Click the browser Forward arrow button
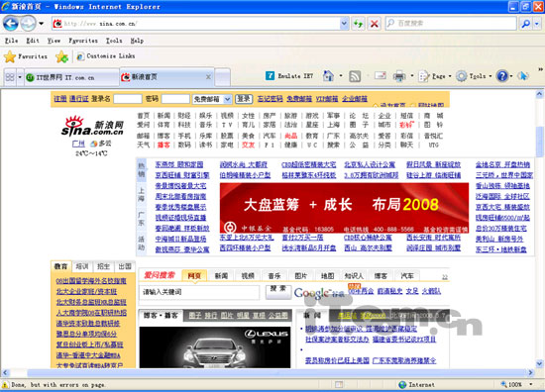 click(x=28, y=24)
